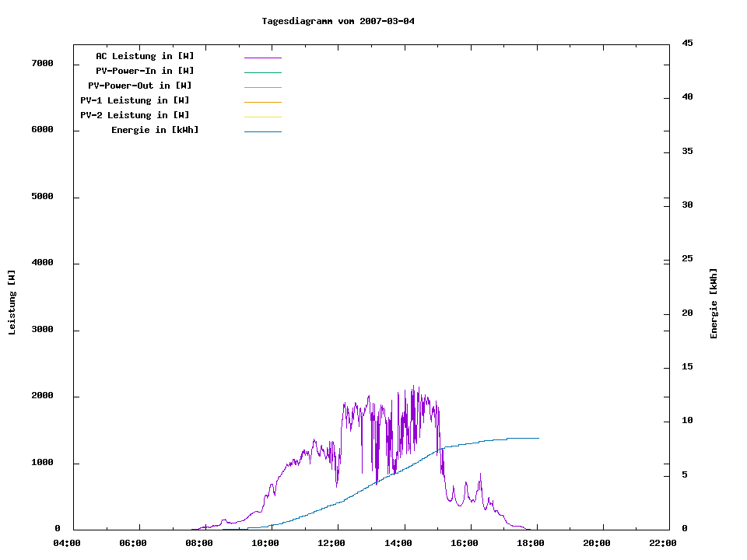Click the left axis title Leistung [W]

(x=12, y=303)
